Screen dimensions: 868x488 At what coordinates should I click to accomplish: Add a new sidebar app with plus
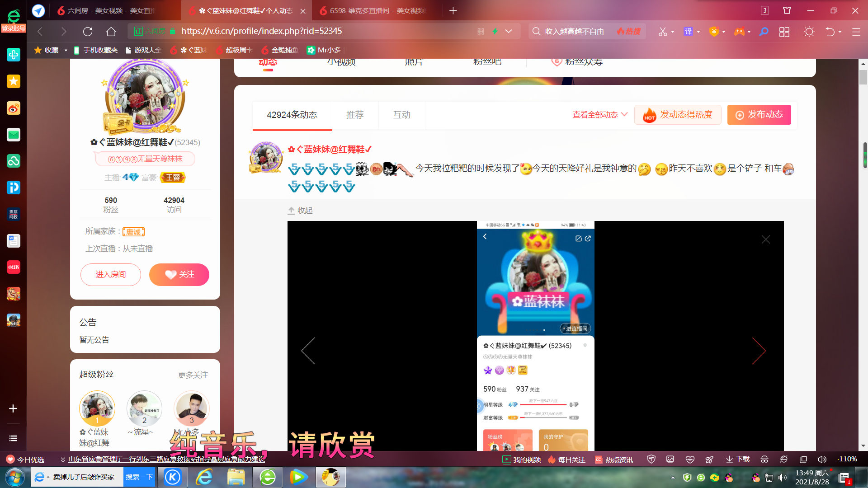tap(13, 408)
